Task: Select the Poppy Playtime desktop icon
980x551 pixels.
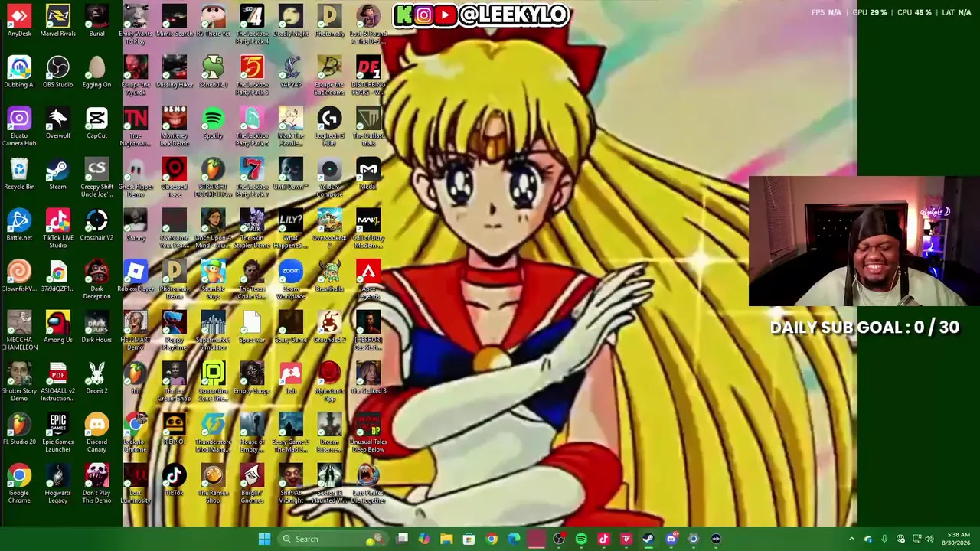Action: (175, 331)
